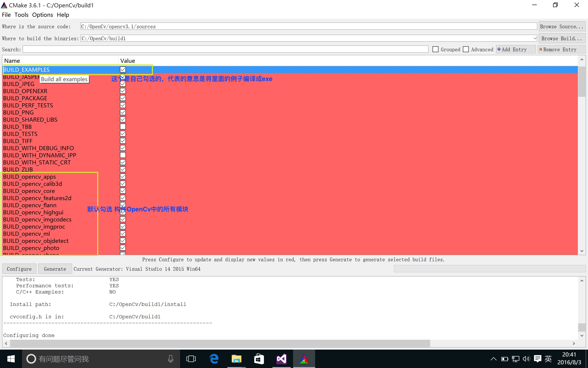
Task: Open the network status icon
Action: point(515,359)
